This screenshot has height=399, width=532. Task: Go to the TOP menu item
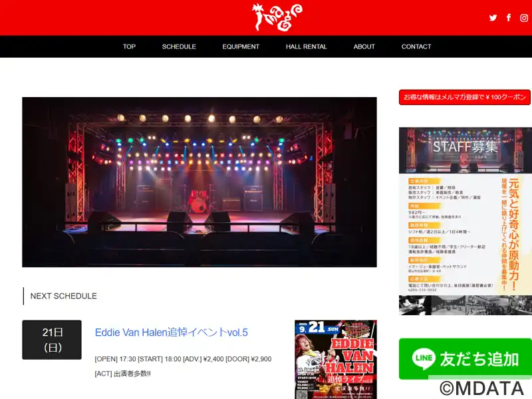click(129, 47)
